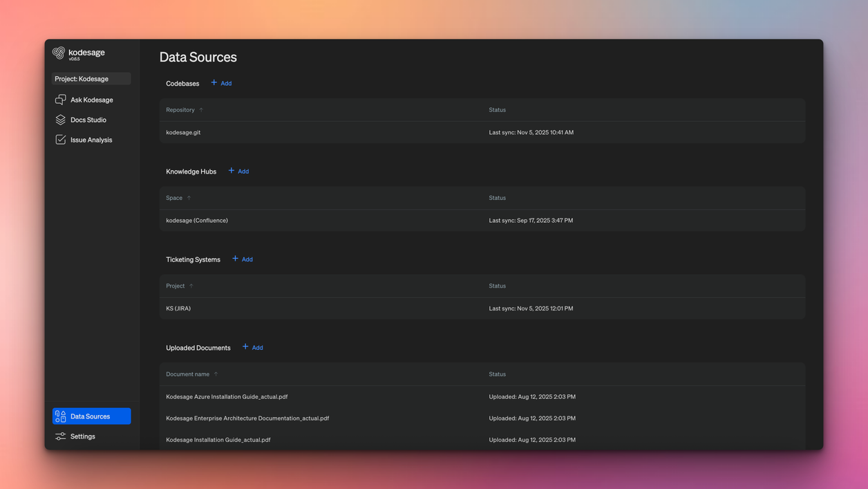Open Settings via the sliders icon
The width and height of the screenshot is (868, 489).
pos(59,436)
